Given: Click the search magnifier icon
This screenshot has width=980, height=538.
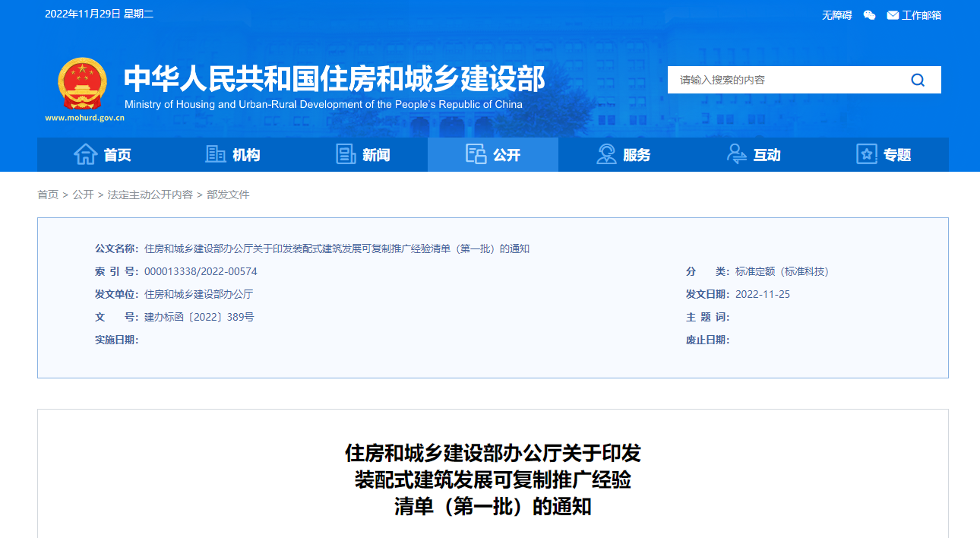Looking at the screenshot, I should click(918, 80).
